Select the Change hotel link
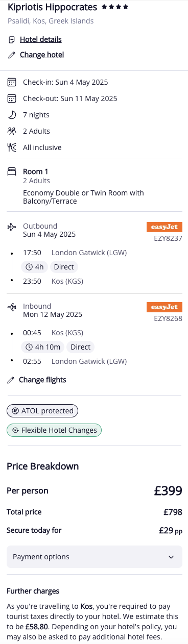Viewport: 188px width, 644px height. pyautogui.click(x=42, y=55)
